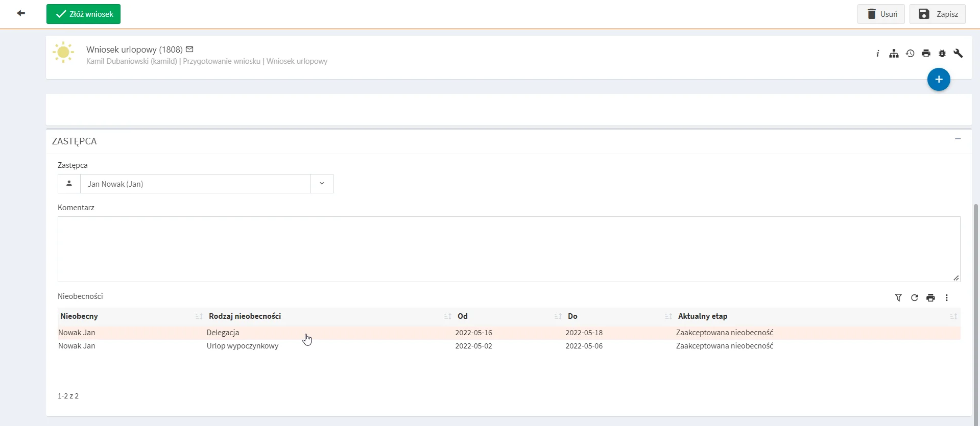Screen dimensions: 980x426
Task: Click the Wniosek urlopowy (1808) title
Action: 134,49
